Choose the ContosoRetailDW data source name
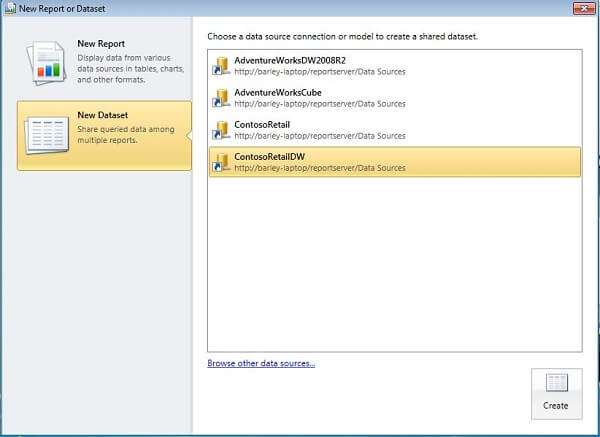 click(270, 157)
